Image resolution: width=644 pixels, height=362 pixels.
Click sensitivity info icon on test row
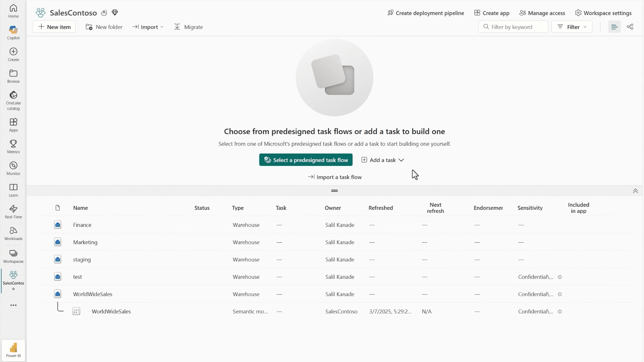click(x=560, y=277)
